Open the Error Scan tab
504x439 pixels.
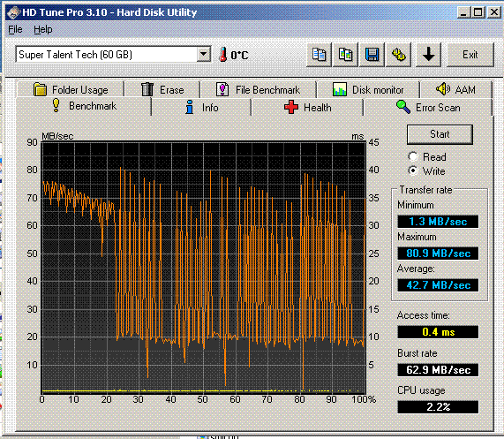[x=428, y=107]
